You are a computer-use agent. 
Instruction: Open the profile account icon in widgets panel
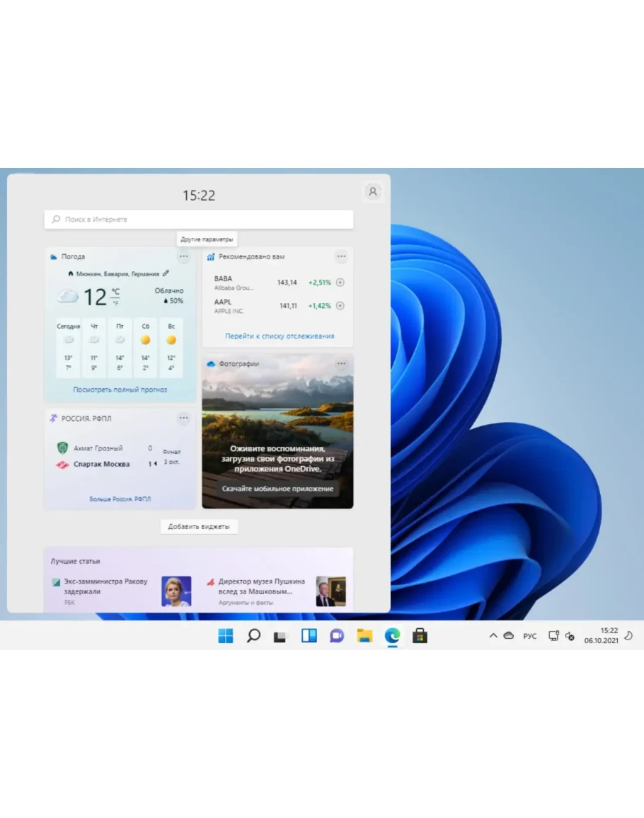coord(373,191)
